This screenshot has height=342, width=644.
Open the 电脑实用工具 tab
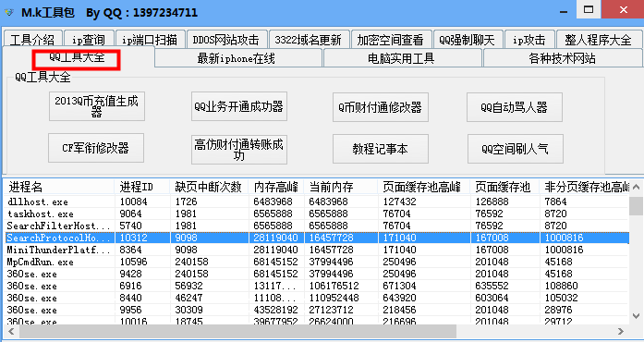coord(403,58)
